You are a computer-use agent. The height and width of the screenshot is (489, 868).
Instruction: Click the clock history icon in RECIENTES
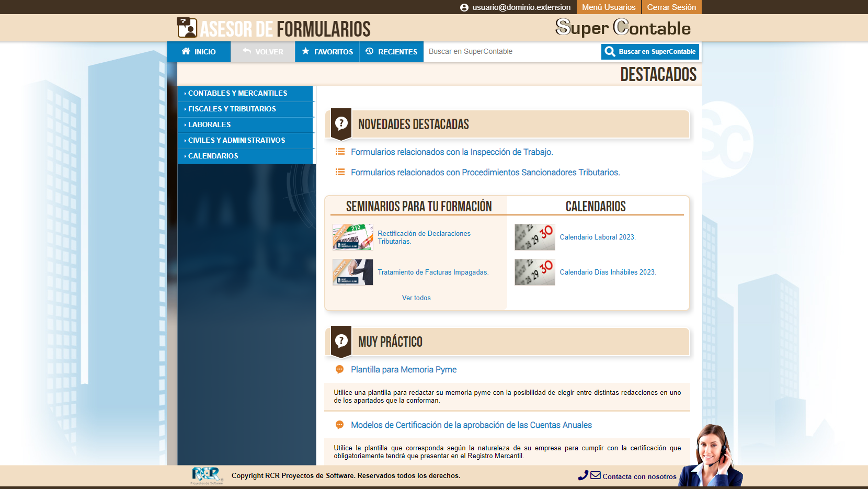pyautogui.click(x=370, y=51)
